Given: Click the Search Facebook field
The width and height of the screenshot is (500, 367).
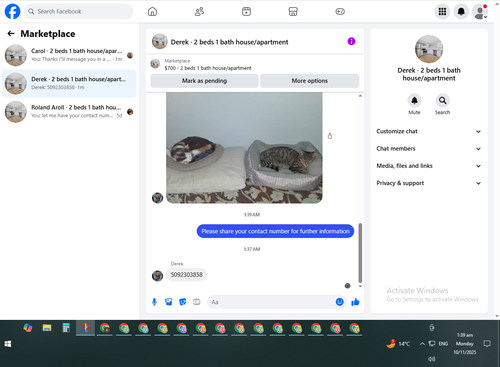Looking at the screenshot, I should [x=78, y=11].
